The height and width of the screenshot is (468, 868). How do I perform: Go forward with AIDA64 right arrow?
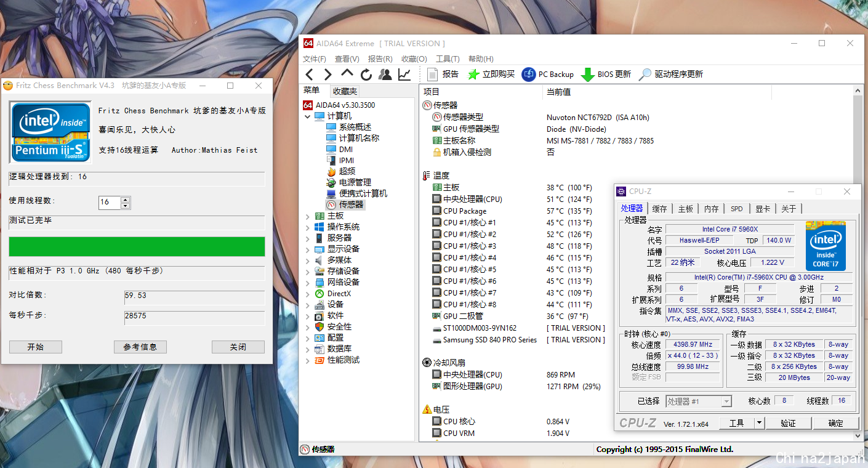(328, 75)
